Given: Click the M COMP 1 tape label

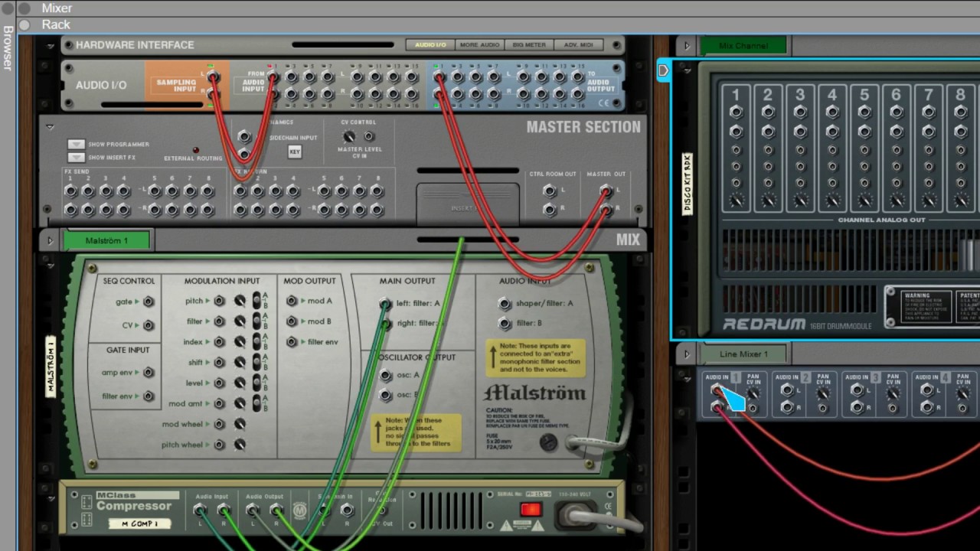Looking at the screenshot, I should click(x=139, y=523).
